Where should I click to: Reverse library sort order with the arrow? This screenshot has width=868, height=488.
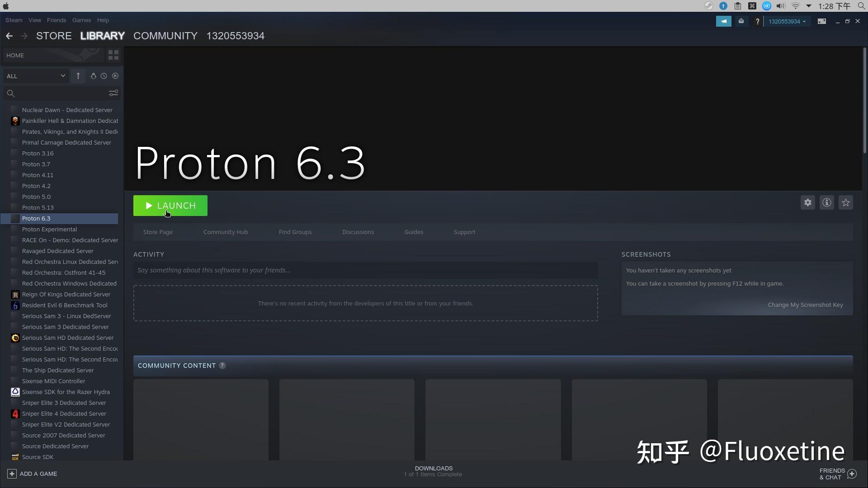coord(78,76)
